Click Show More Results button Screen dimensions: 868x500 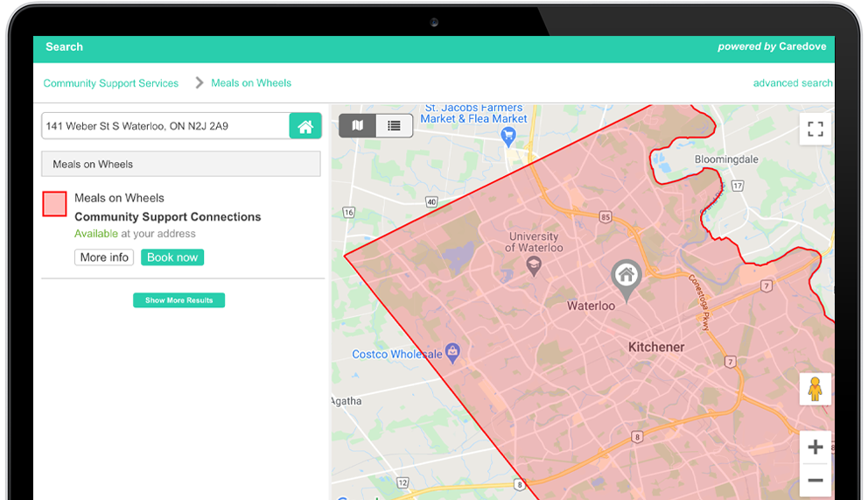point(178,300)
